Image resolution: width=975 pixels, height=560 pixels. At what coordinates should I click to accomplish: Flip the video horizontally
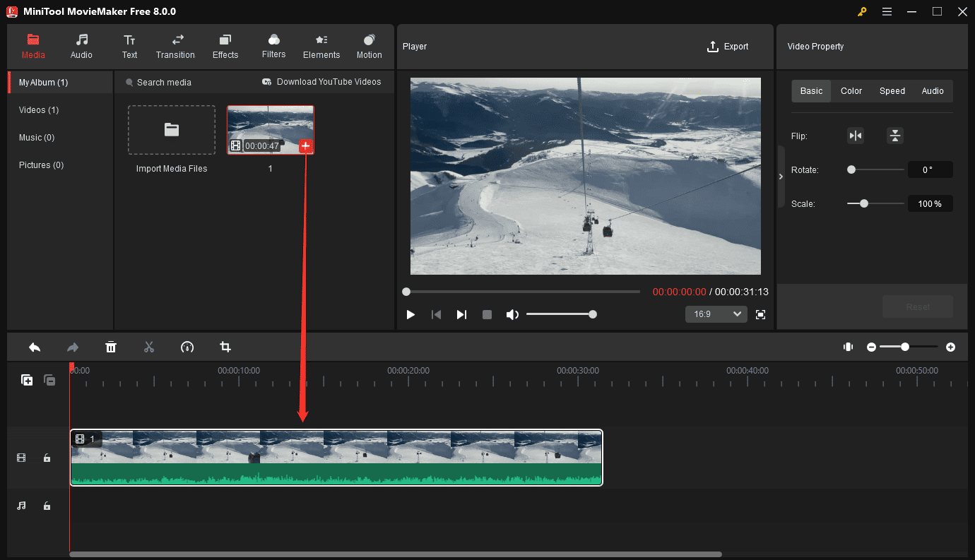856,136
